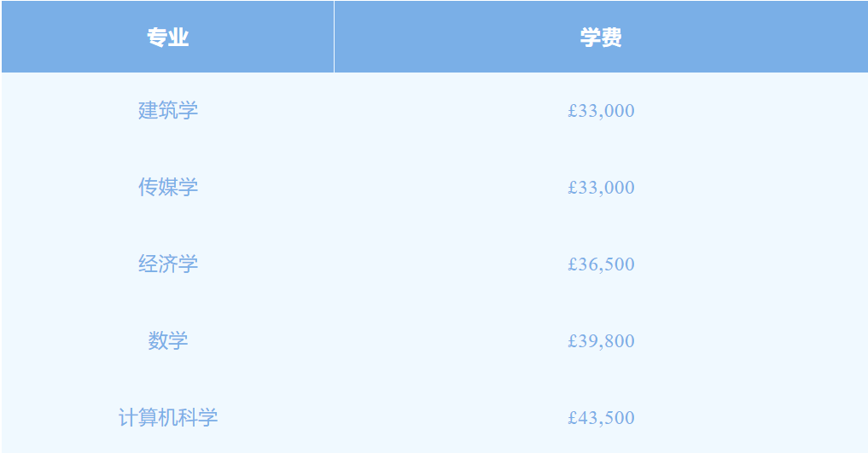Pick the 数学 entry
Viewport: 868px width, 453px height.
coord(168,340)
